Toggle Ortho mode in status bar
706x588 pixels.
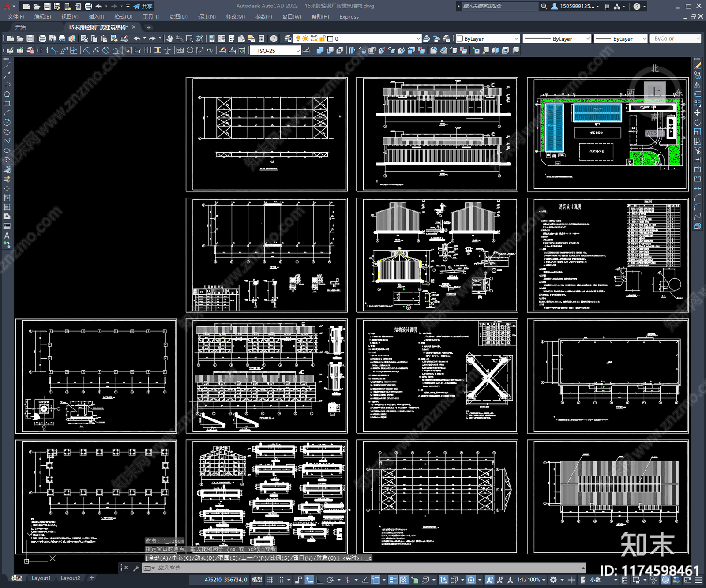coord(319,580)
